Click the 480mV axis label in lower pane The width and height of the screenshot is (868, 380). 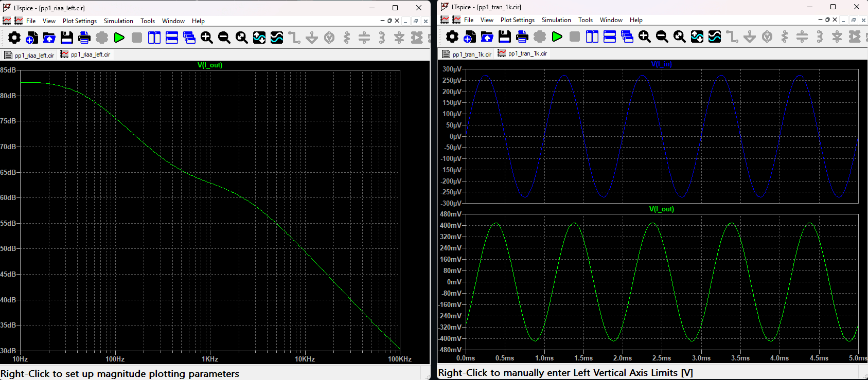click(x=451, y=214)
